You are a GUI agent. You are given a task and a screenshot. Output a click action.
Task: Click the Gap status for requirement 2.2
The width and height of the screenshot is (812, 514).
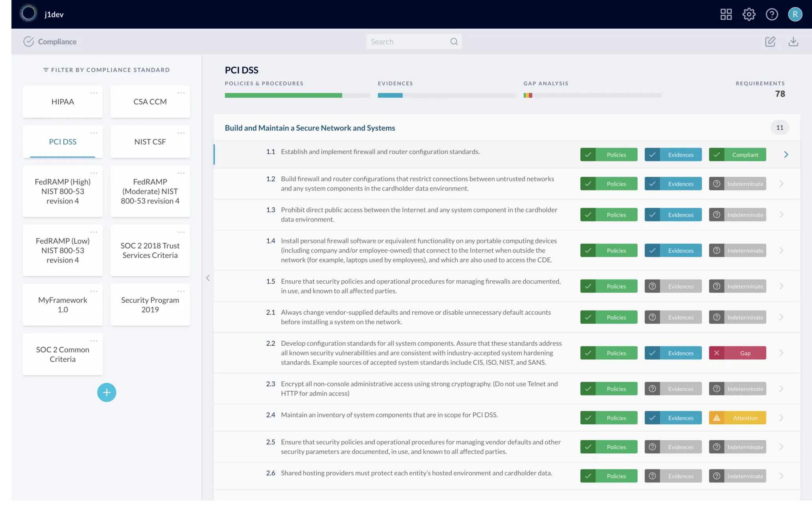737,353
